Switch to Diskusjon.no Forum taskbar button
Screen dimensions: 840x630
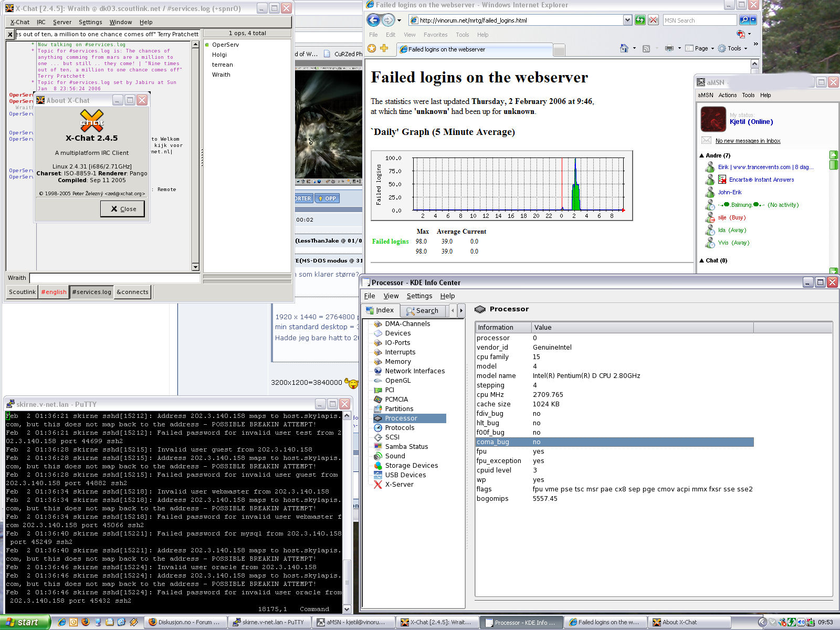(x=186, y=622)
